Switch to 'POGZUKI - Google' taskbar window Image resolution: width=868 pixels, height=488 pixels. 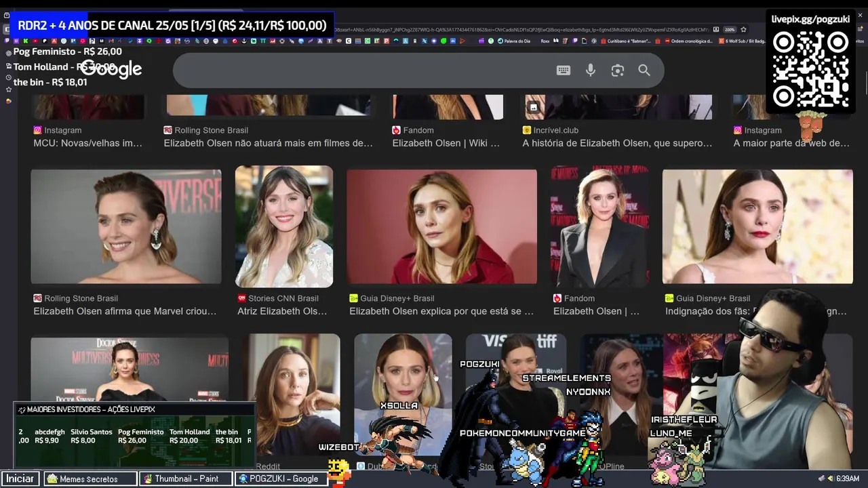pyautogui.click(x=283, y=479)
